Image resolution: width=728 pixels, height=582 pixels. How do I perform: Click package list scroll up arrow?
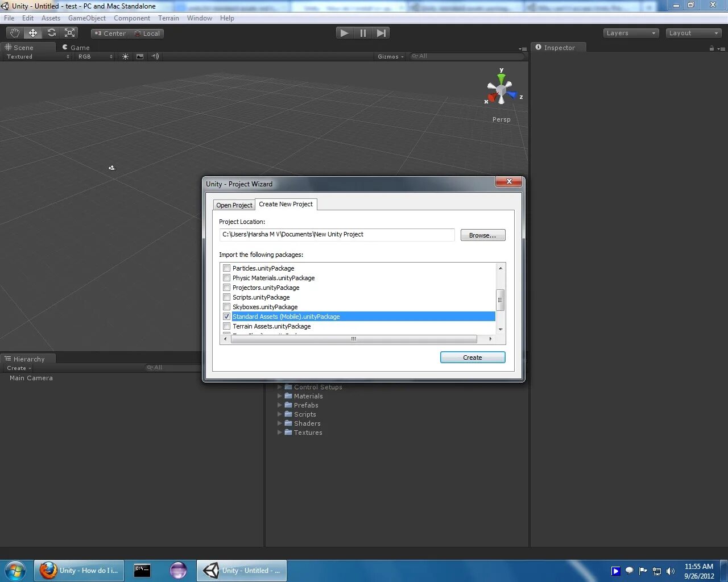tap(500, 268)
